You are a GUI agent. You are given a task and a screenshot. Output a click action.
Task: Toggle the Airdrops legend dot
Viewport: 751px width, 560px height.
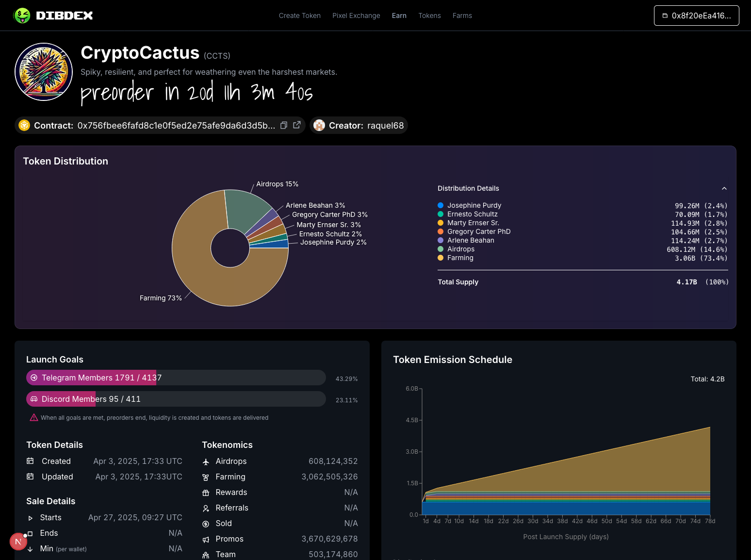[x=441, y=249]
